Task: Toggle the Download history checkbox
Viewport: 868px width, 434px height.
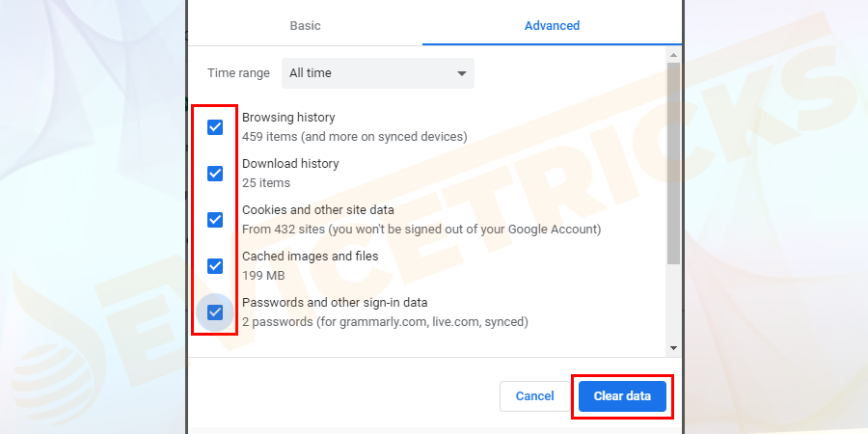Action: click(x=215, y=174)
